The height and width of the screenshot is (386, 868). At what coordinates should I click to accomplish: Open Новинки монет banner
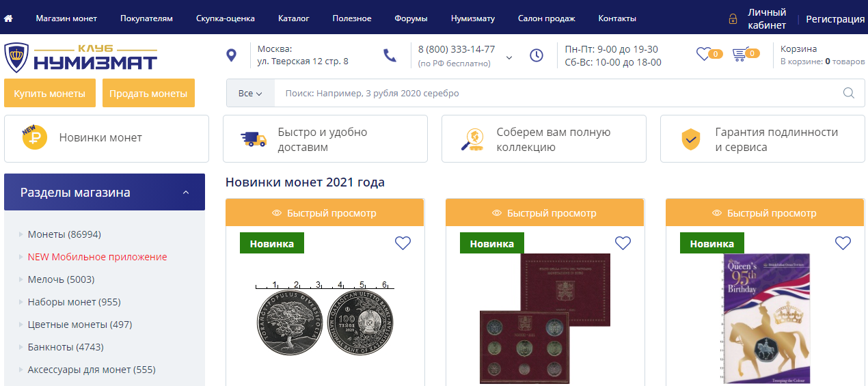(107, 139)
